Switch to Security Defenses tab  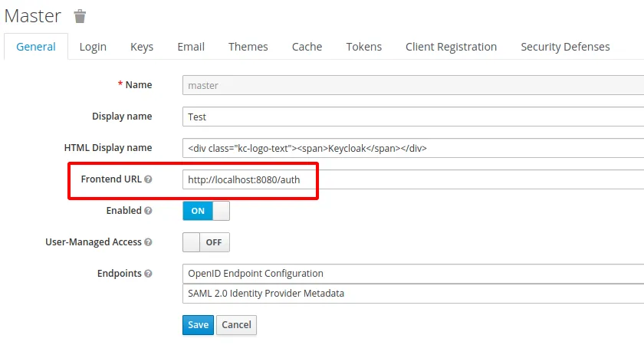tap(565, 47)
